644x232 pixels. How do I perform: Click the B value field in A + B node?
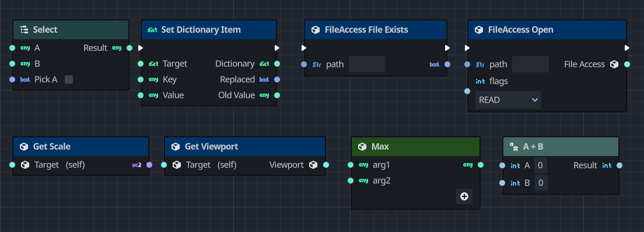541,183
